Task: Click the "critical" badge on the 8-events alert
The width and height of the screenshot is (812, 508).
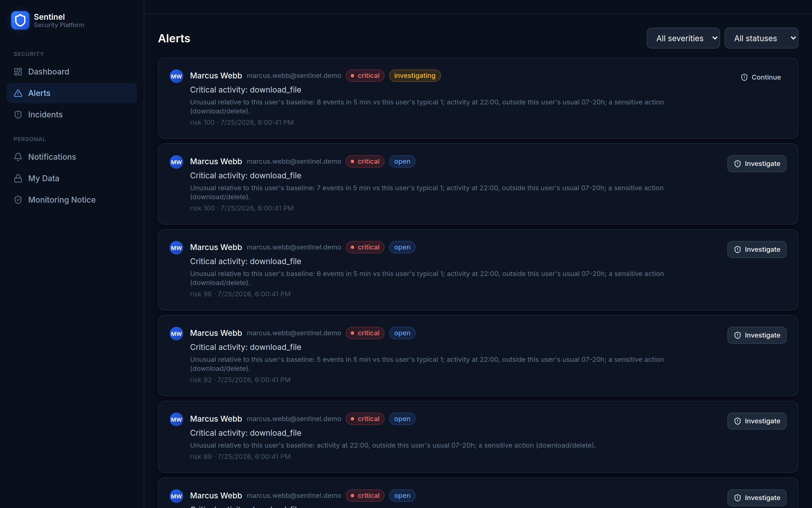Action: (x=365, y=76)
